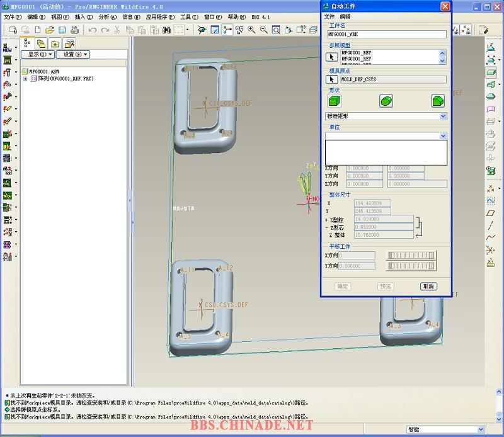This screenshot has width=504, height=437.
Task: Click the zoom in magnifier icon
Action: (251, 30)
